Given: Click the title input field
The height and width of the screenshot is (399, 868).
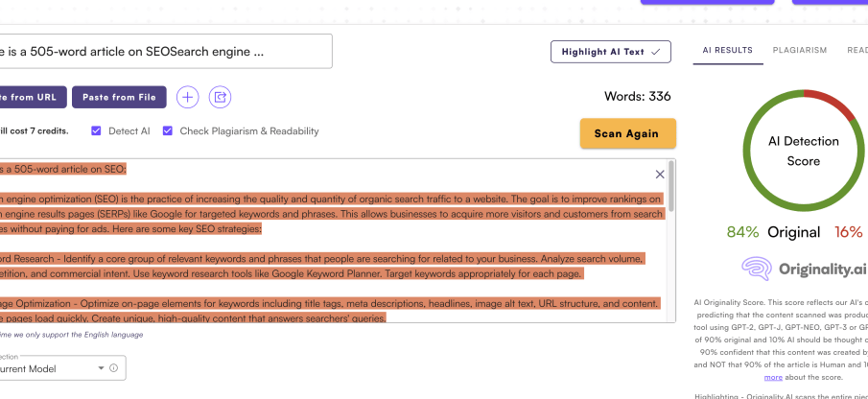Looking at the screenshot, I should (x=166, y=52).
